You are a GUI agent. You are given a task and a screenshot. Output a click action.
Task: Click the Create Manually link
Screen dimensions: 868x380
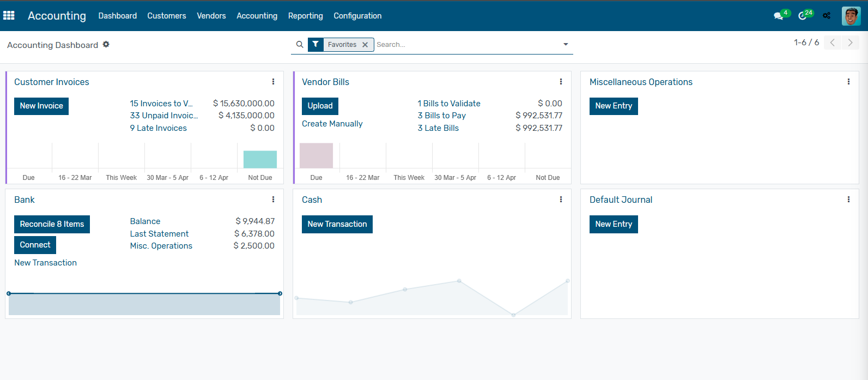pyautogui.click(x=332, y=124)
